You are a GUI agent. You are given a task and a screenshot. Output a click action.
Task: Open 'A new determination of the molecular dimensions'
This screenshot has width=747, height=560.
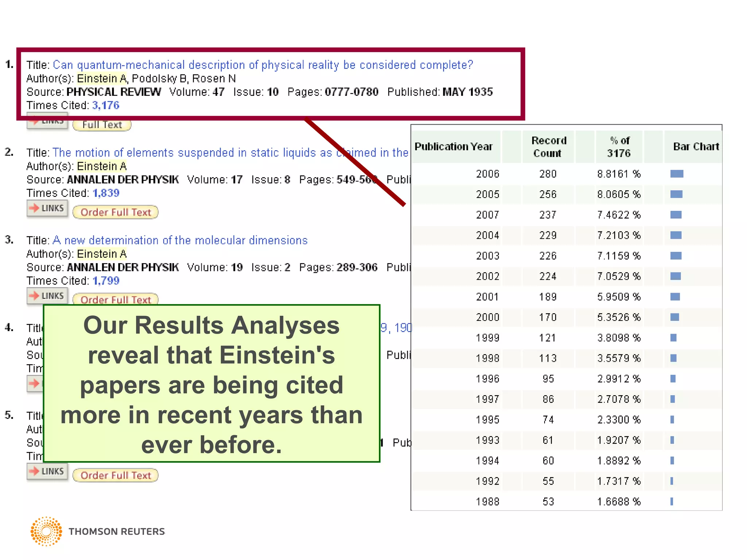[x=180, y=240]
